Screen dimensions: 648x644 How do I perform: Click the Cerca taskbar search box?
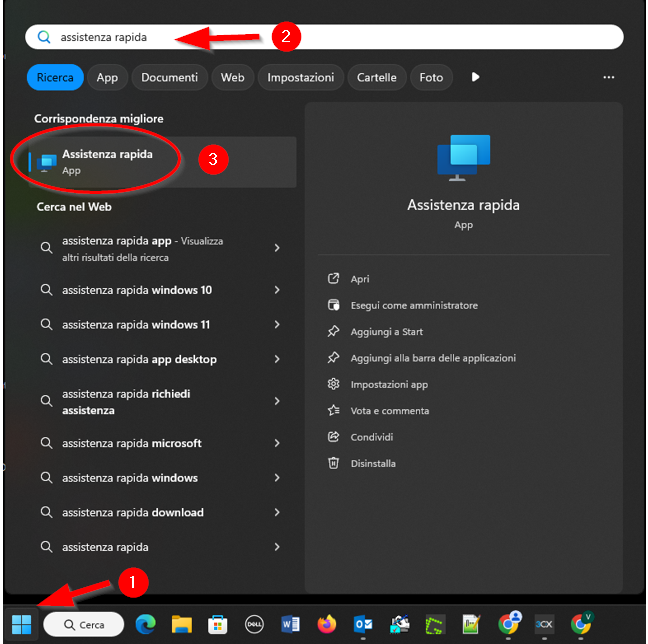click(x=83, y=624)
